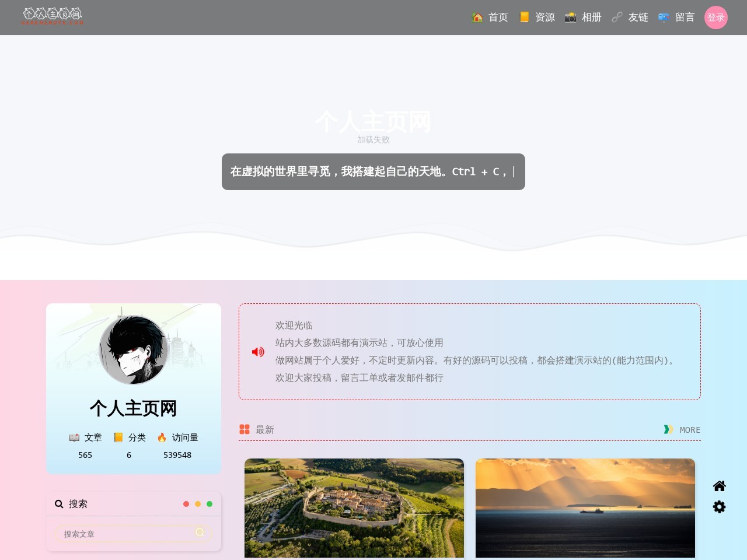Click the pink 登录 login button

coord(716,17)
